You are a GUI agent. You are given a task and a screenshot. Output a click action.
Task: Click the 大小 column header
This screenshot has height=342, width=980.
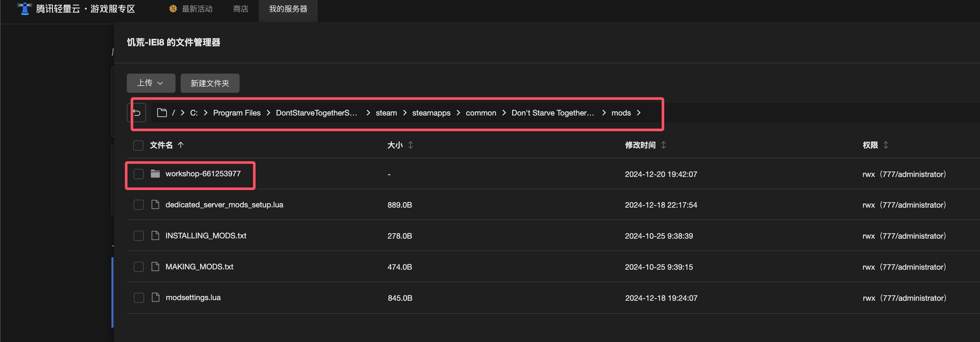click(x=395, y=145)
